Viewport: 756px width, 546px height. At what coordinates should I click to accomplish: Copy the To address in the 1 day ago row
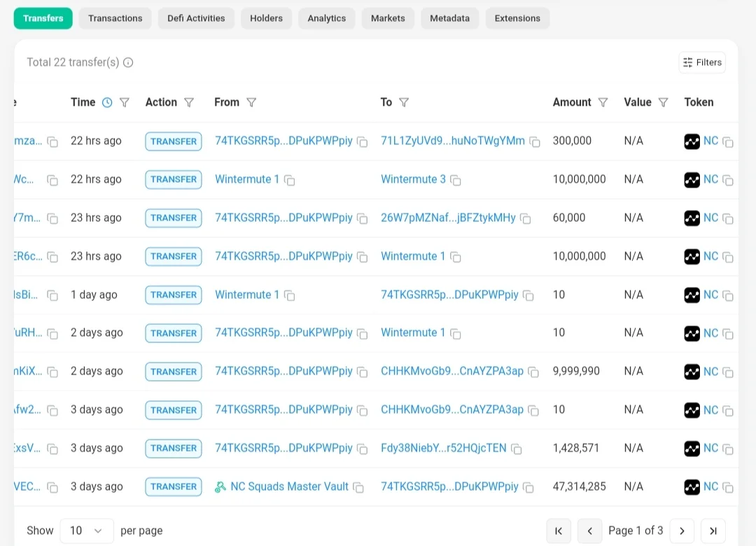[528, 295]
